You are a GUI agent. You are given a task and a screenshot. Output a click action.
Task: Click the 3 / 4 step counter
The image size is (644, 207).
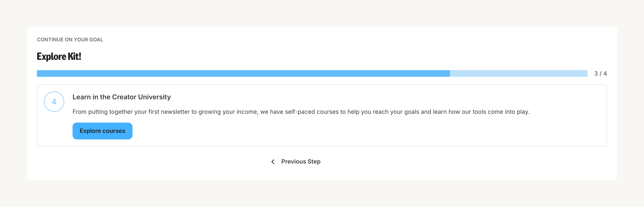click(600, 74)
